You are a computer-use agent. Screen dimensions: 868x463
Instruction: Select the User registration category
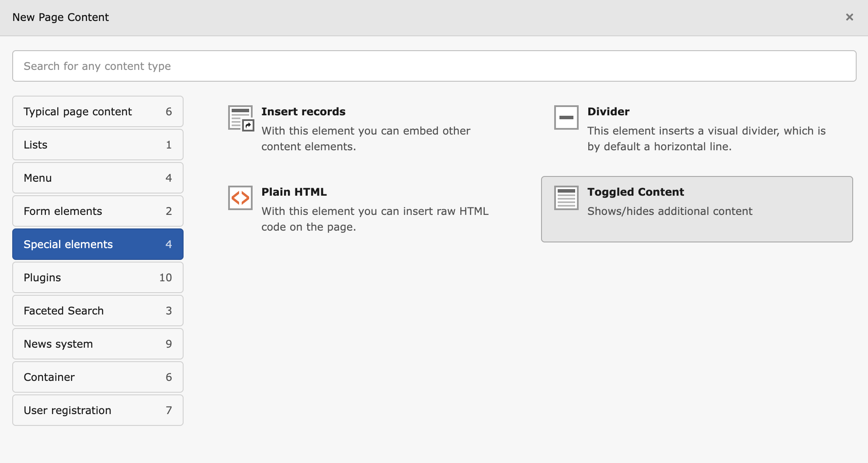click(x=97, y=410)
